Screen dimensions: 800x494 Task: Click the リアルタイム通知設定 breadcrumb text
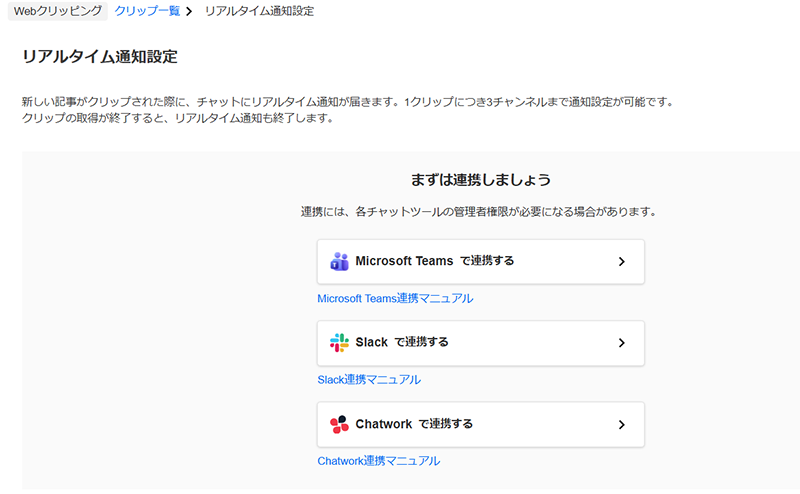tap(260, 11)
